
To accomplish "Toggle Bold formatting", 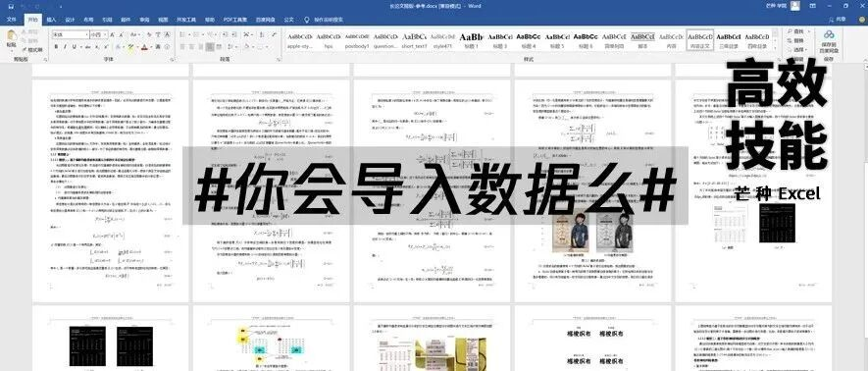I will pyautogui.click(x=56, y=47).
